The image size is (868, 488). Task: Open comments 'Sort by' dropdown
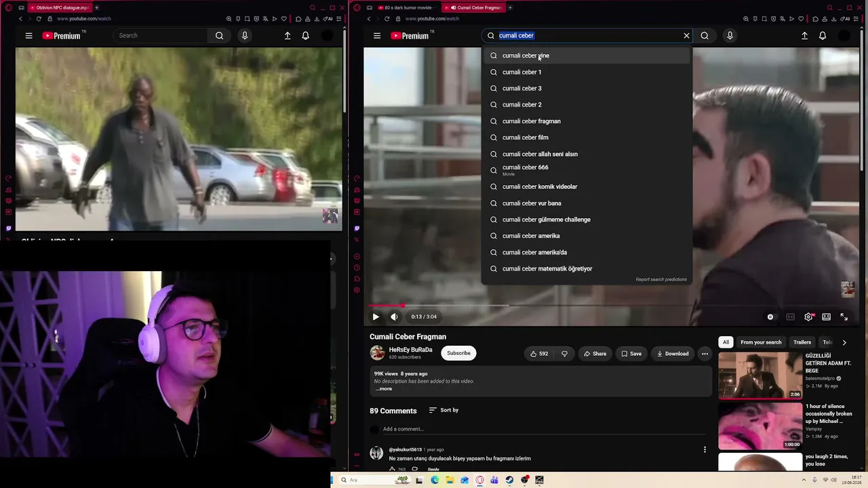pyautogui.click(x=443, y=410)
